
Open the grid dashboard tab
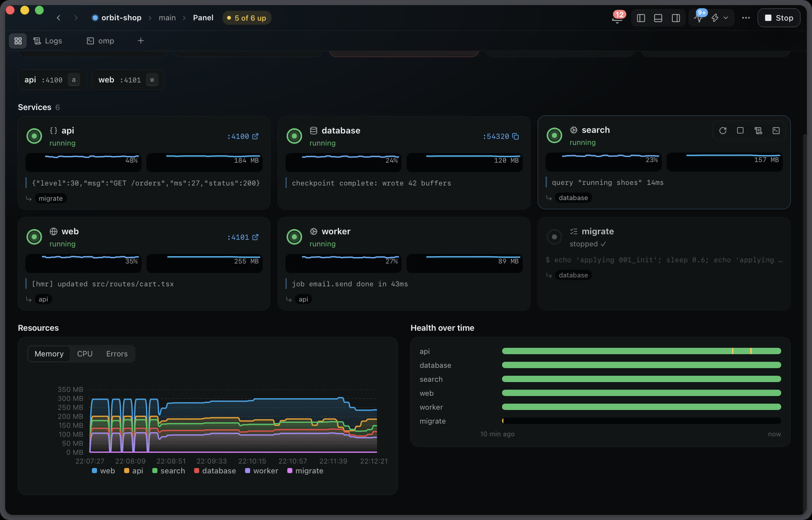(18, 41)
